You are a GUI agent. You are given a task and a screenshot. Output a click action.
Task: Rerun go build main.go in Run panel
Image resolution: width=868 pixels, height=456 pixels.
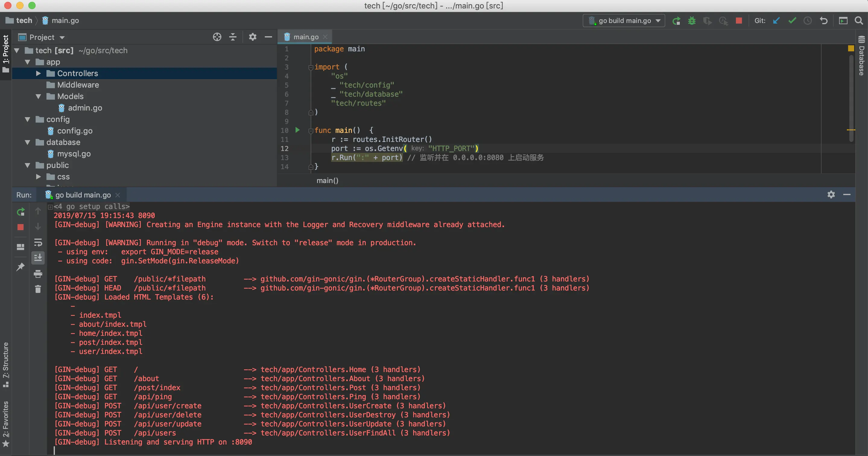21,212
